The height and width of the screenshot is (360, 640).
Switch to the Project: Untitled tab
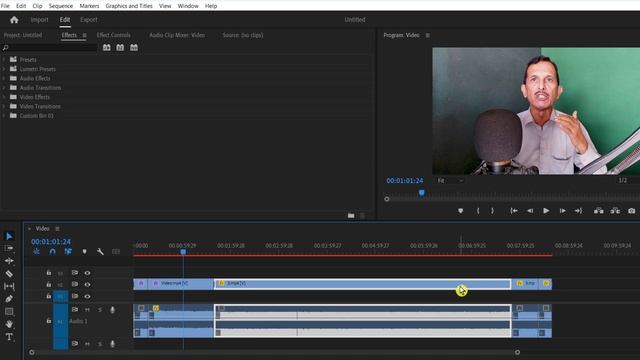(x=23, y=35)
